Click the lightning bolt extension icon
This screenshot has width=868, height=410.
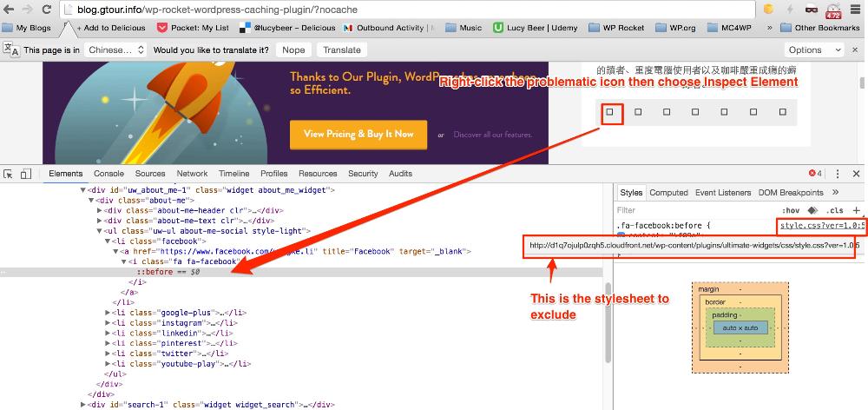click(x=790, y=10)
